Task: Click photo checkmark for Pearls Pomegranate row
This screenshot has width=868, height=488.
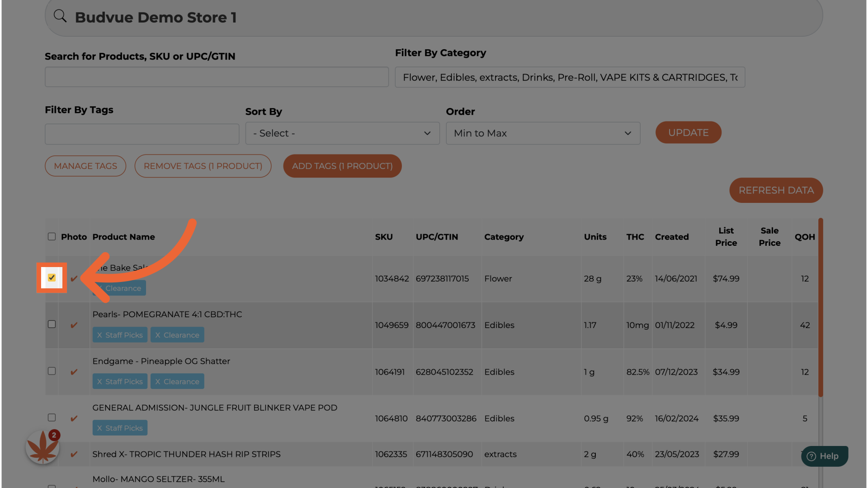Action: (74, 325)
